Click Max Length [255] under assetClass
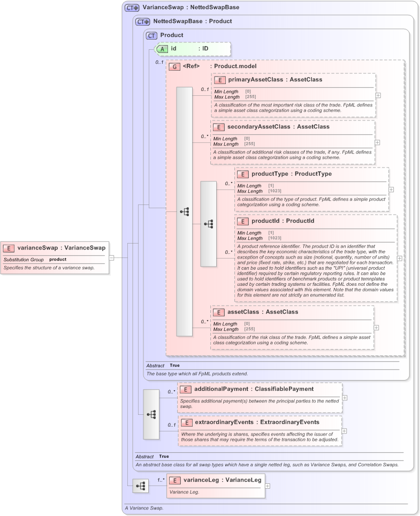Screen dimensions: 420x516 (234, 329)
